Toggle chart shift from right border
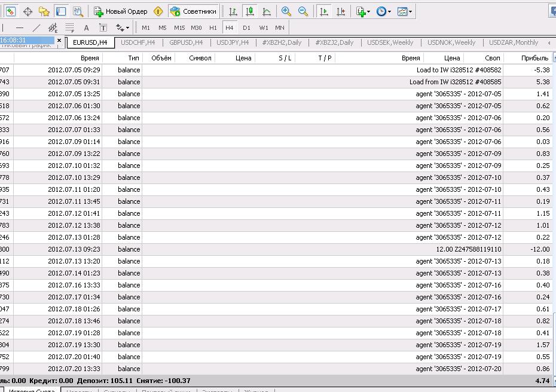556x392 pixels. tap(341, 11)
